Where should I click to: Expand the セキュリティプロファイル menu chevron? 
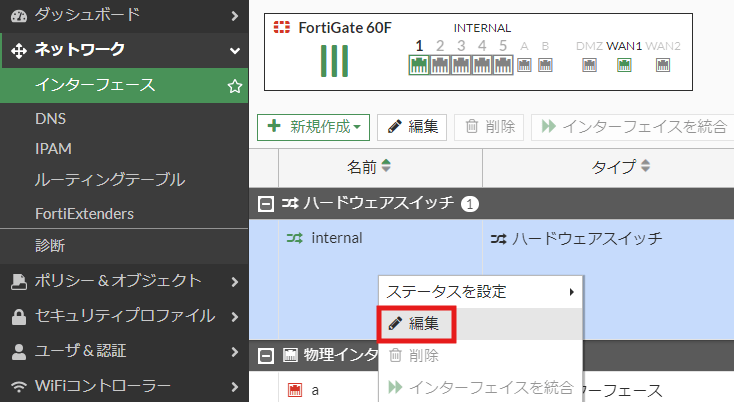click(x=235, y=317)
